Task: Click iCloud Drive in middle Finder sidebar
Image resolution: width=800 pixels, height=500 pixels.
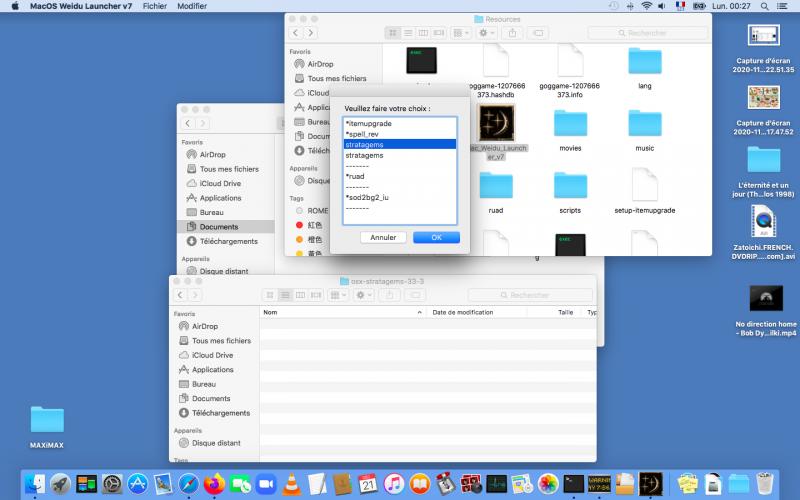Action: [x=220, y=183]
